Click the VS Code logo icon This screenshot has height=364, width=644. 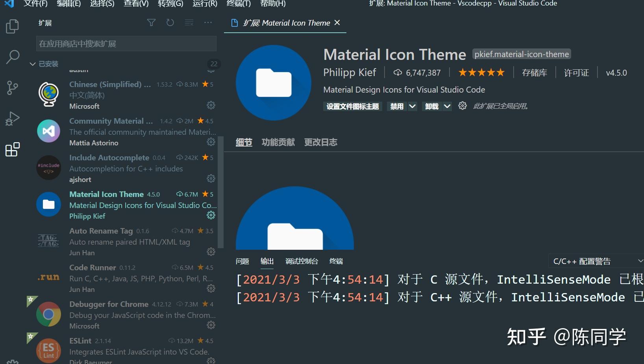(x=9, y=4)
